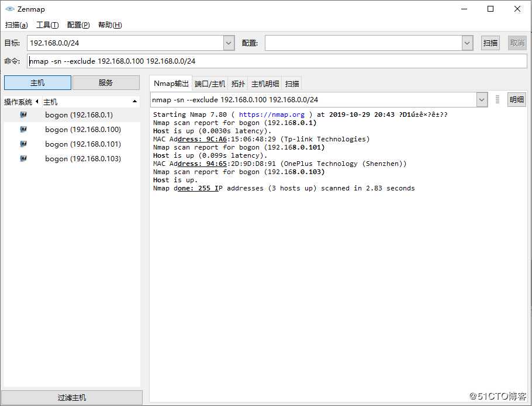Click the Tp-link Technologies MAC address line
532x406 pixels.
pos(261,139)
